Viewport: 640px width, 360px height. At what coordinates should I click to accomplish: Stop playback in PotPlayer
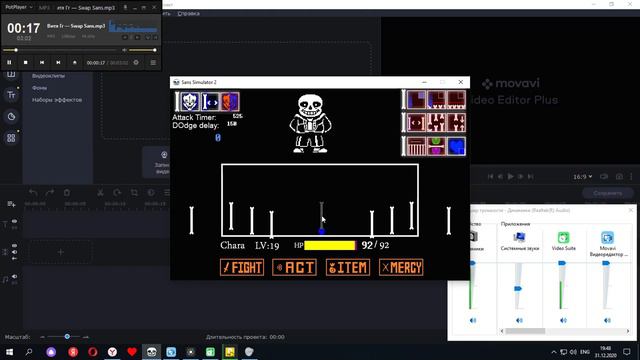pos(25,62)
